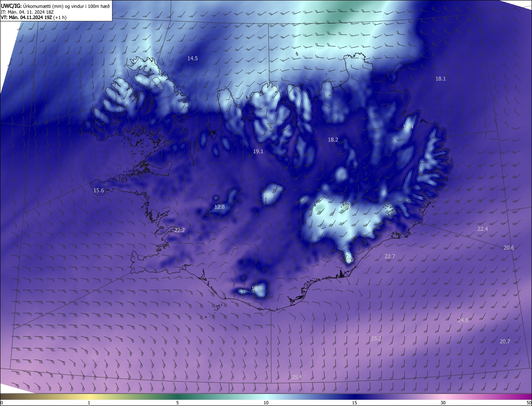Click the 19.1 value on the map
Screen dimensions: 532x406
click(258, 152)
